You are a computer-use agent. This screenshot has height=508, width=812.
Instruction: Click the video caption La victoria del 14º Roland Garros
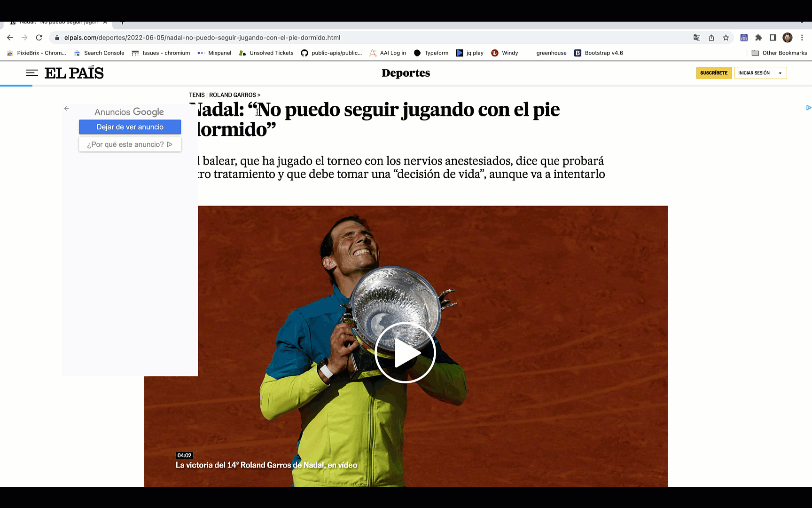click(266, 465)
